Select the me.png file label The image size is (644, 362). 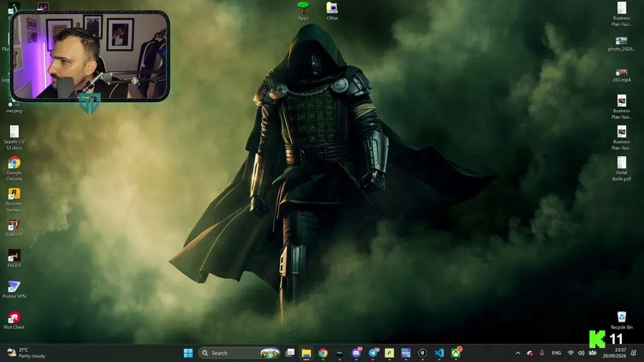[14, 111]
